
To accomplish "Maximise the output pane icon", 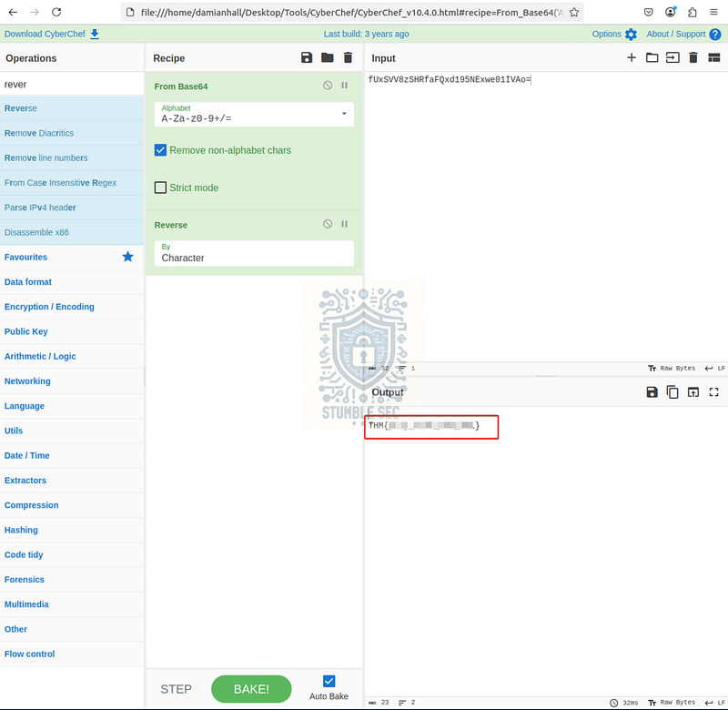I will click(x=713, y=392).
